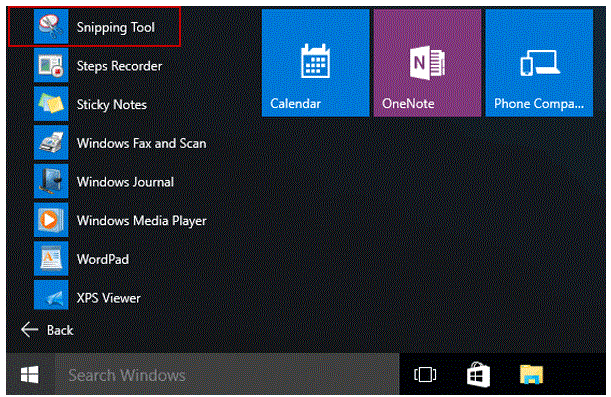Viewport: 611px width, 397px height.
Task: Open Task View from the taskbar
Action: pos(425,375)
